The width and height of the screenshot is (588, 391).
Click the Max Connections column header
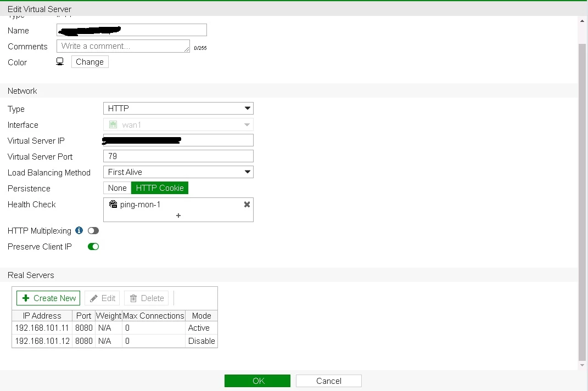[154, 316]
